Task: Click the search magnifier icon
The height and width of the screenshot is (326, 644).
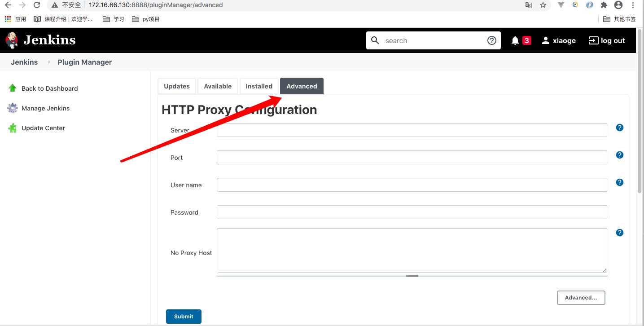Action: [375, 40]
